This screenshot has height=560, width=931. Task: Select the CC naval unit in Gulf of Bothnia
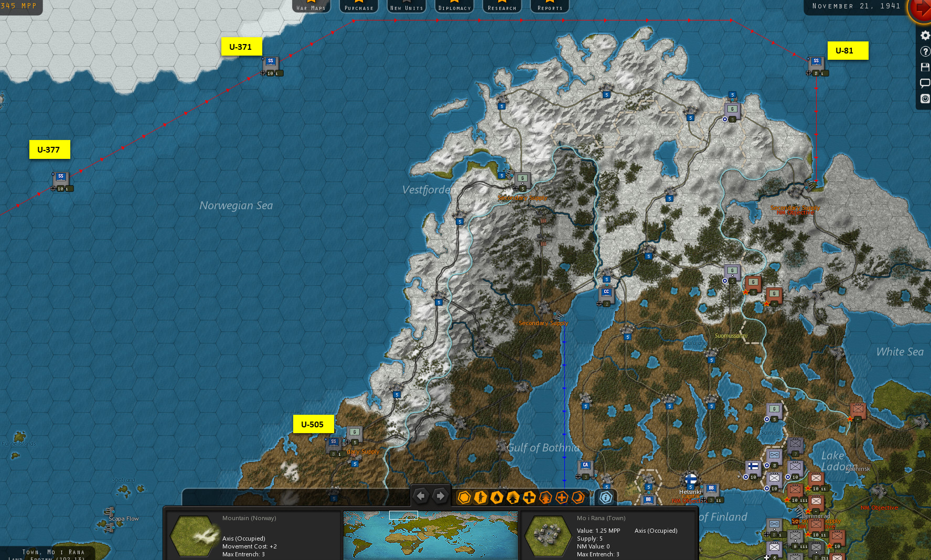tap(606, 296)
